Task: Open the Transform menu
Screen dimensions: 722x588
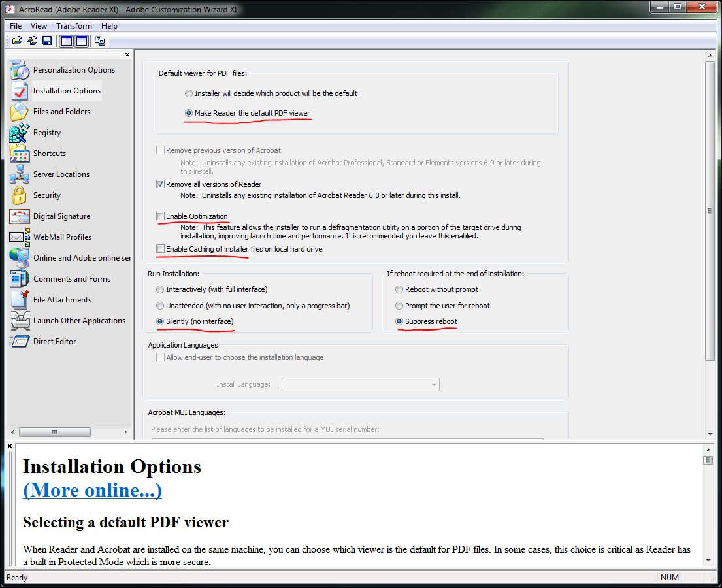Action: pos(74,25)
